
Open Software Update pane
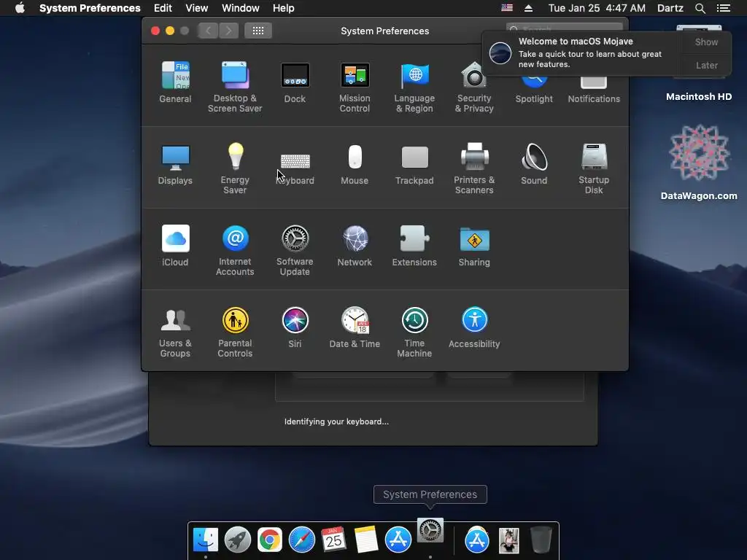click(x=295, y=250)
